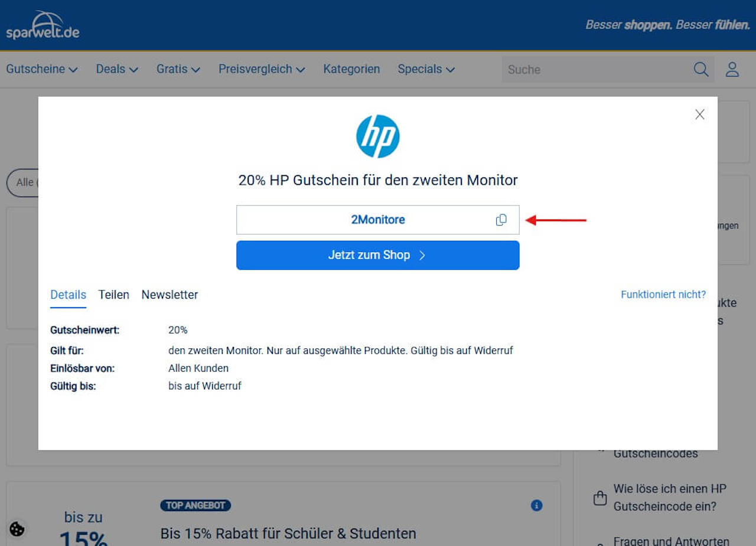This screenshot has height=546, width=756.
Task: Open the Gratis dropdown menu
Action: tap(178, 69)
